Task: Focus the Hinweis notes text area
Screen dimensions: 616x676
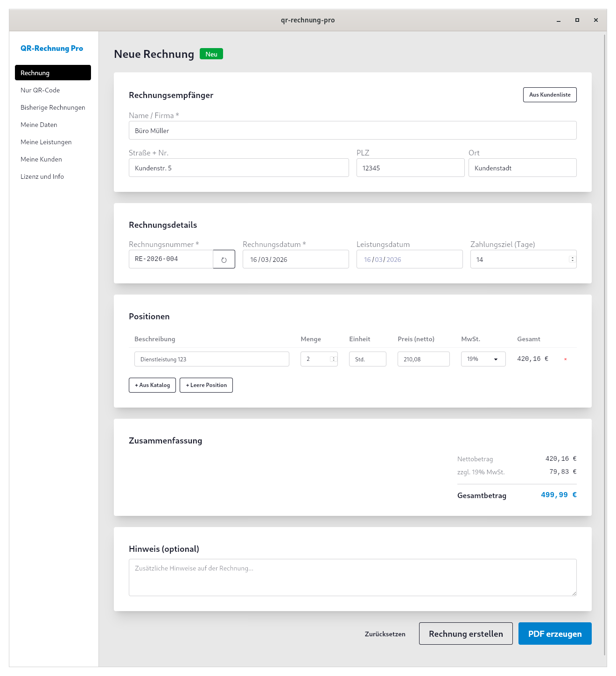Action: pyautogui.click(x=352, y=577)
